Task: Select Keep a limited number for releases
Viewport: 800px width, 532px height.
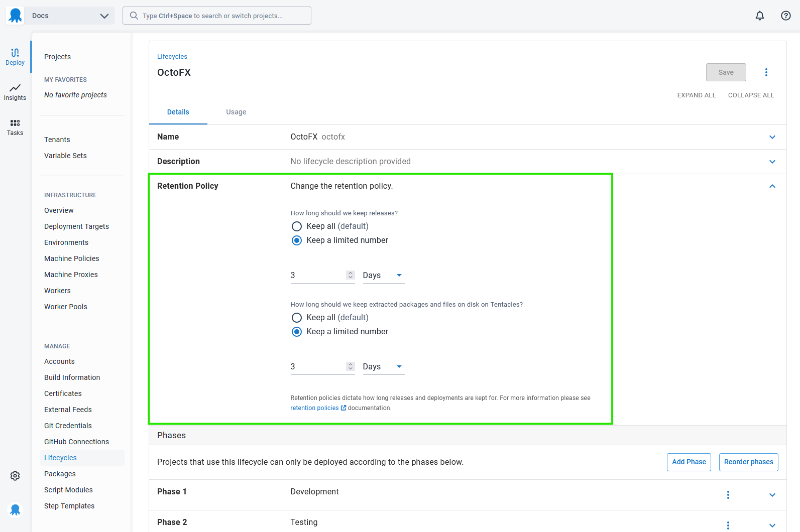Action: (297, 240)
